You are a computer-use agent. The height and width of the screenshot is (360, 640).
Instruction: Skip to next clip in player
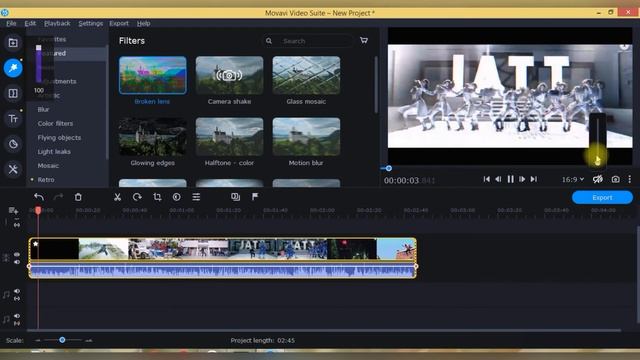(x=533, y=179)
